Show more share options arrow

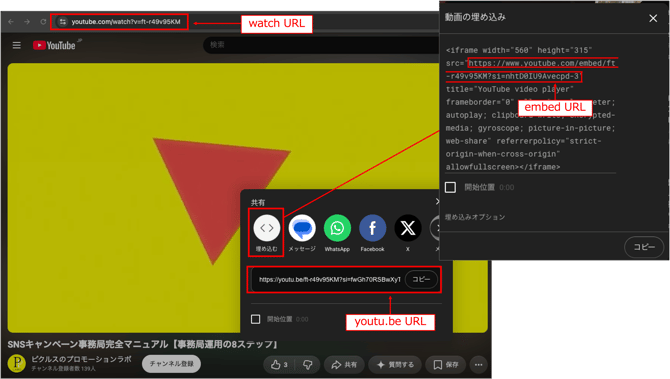coord(435,228)
